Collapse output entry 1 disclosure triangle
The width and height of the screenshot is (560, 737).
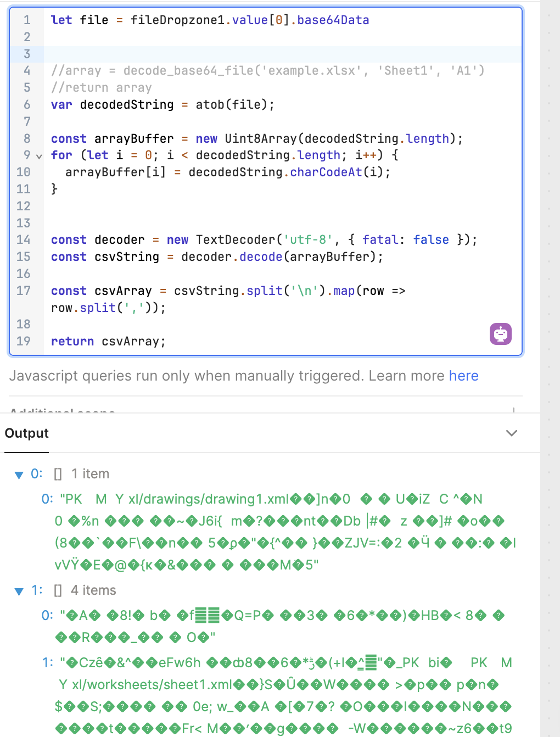point(19,591)
